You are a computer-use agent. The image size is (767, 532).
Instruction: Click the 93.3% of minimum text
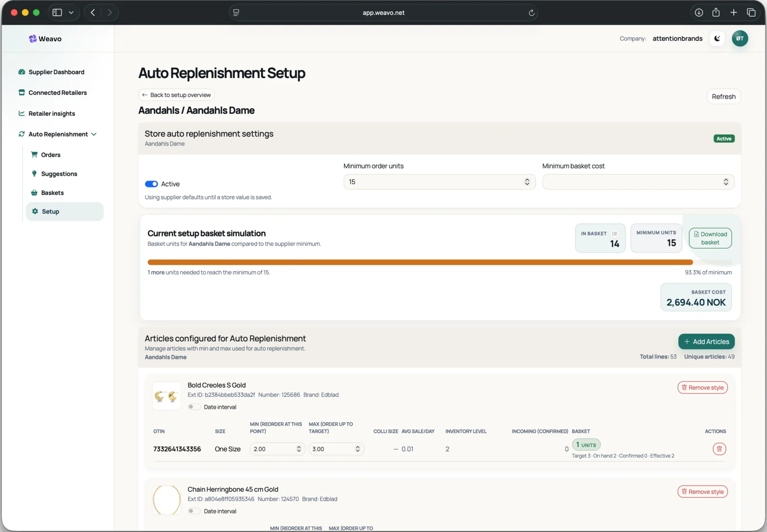point(708,272)
